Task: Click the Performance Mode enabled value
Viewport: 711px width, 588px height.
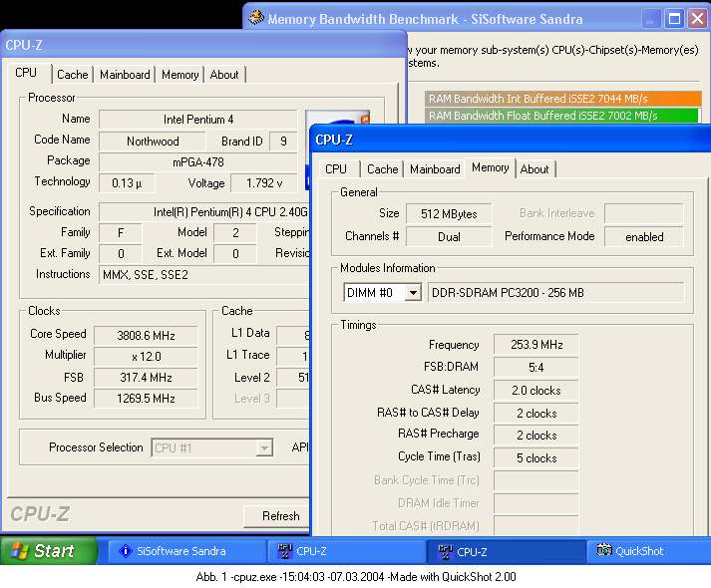Action: point(644,237)
